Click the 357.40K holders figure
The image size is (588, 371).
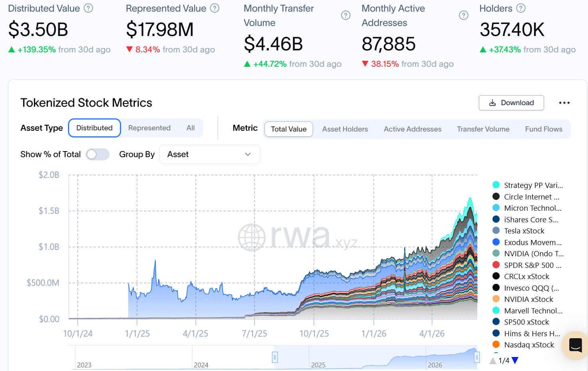512,30
